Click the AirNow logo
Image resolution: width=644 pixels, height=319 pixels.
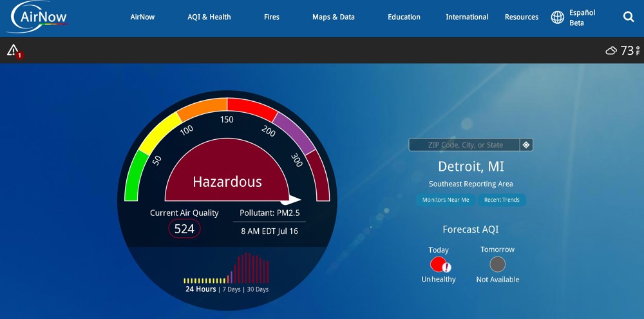pos(38,17)
